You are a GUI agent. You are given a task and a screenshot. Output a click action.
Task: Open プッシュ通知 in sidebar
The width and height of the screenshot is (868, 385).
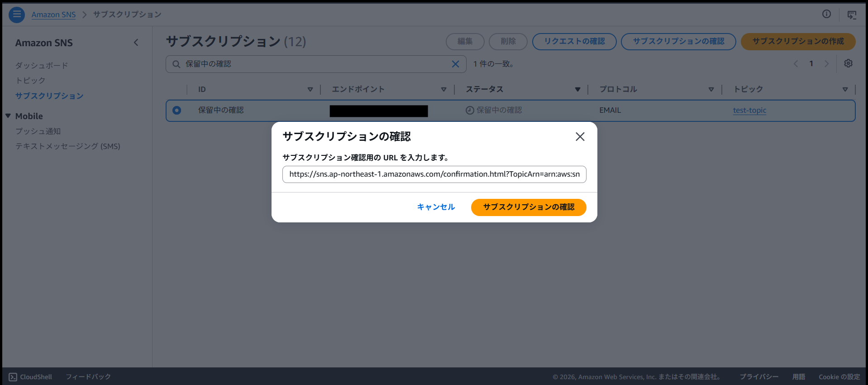(x=38, y=131)
